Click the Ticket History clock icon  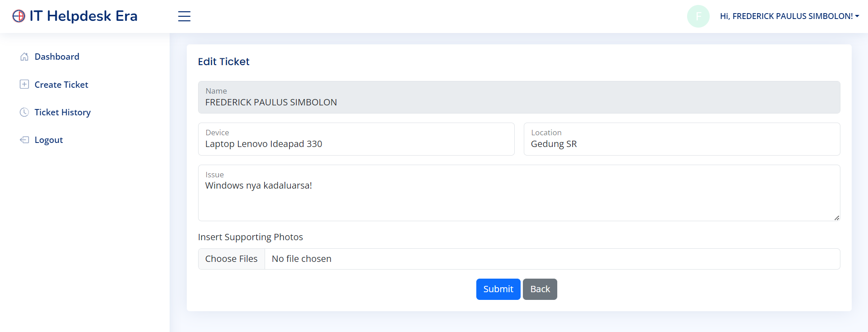[24, 112]
